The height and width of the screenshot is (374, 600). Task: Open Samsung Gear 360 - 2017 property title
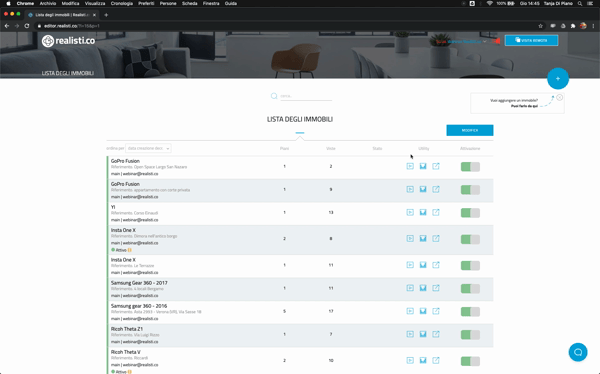pos(139,283)
